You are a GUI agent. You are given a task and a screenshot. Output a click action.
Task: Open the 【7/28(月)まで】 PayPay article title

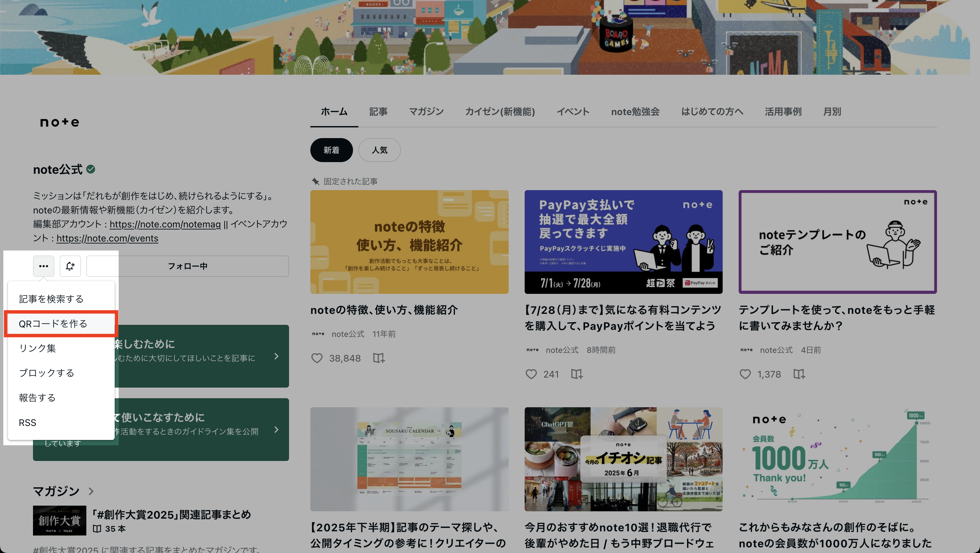tap(623, 318)
